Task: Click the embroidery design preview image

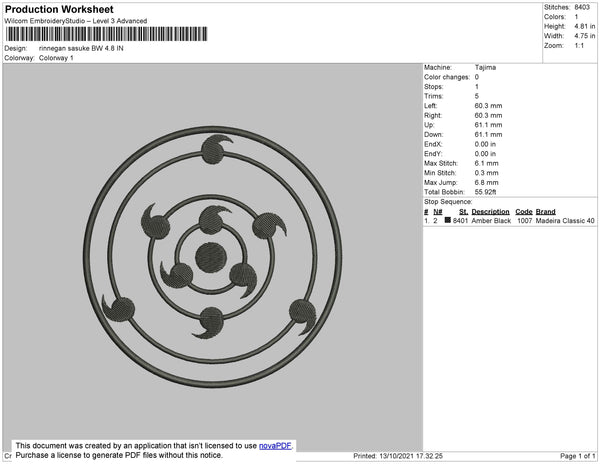Action: [x=213, y=257]
